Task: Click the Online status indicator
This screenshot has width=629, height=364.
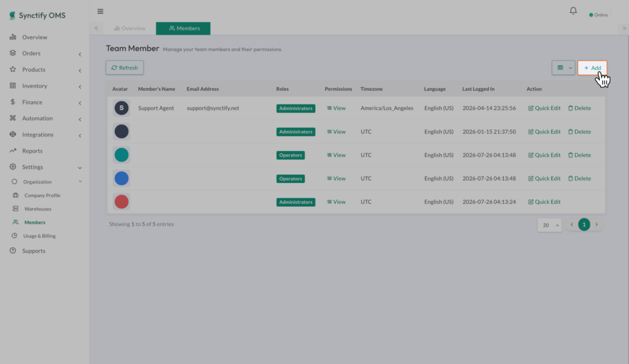Action: click(x=598, y=15)
